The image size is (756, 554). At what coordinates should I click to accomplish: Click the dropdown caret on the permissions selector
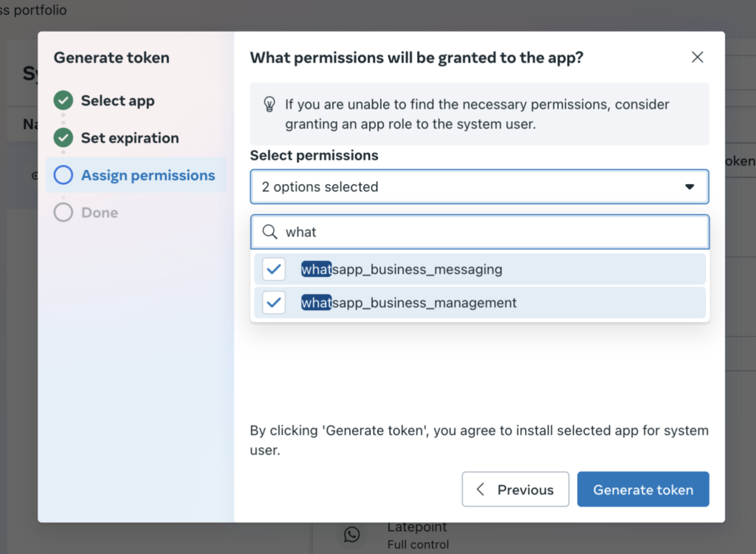click(690, 187)
